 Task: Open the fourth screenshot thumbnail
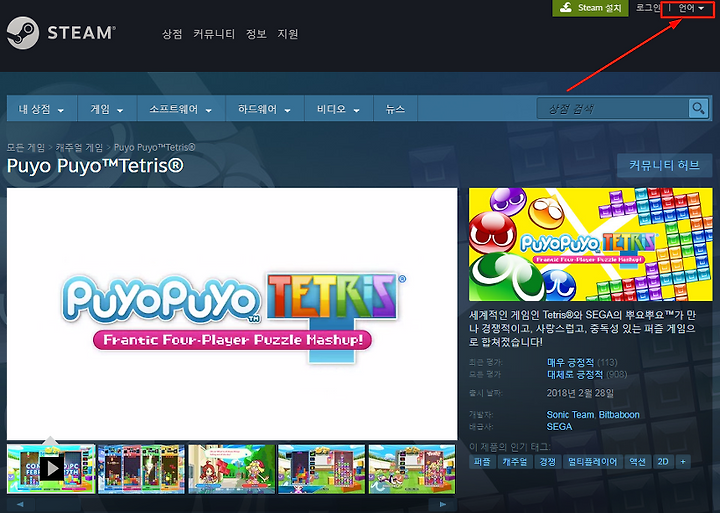pos(321,468)
